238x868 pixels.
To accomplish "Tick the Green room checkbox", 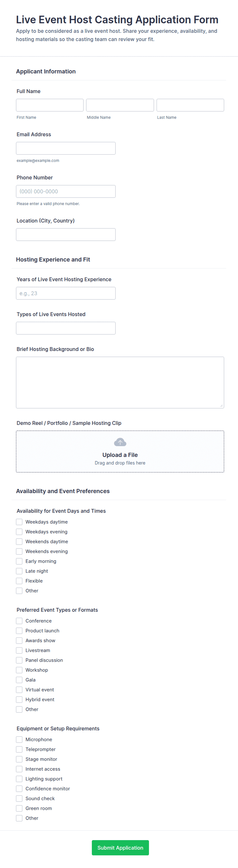I will point(19,808).
